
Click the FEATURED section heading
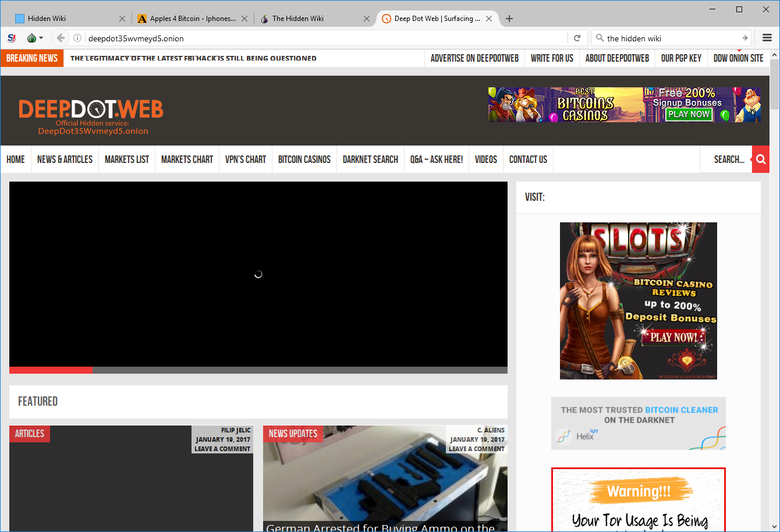coord(38,402)
